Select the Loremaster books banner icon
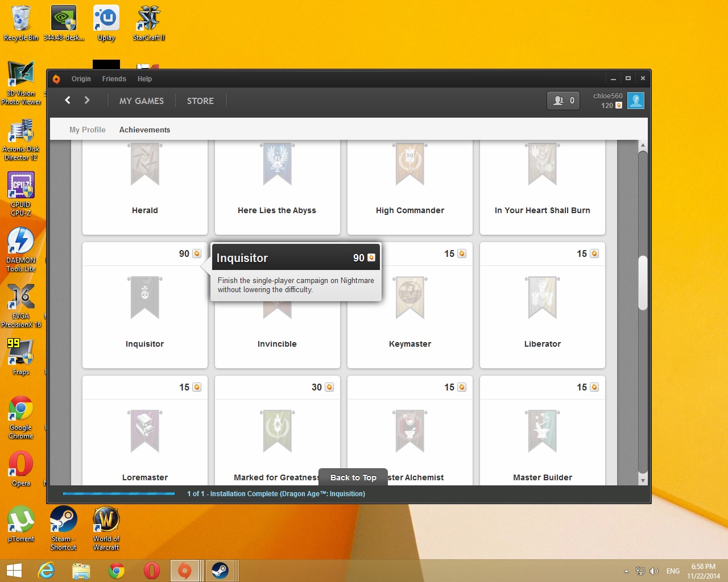The height and width of the screenshot is (582, 728). [145, 431]
